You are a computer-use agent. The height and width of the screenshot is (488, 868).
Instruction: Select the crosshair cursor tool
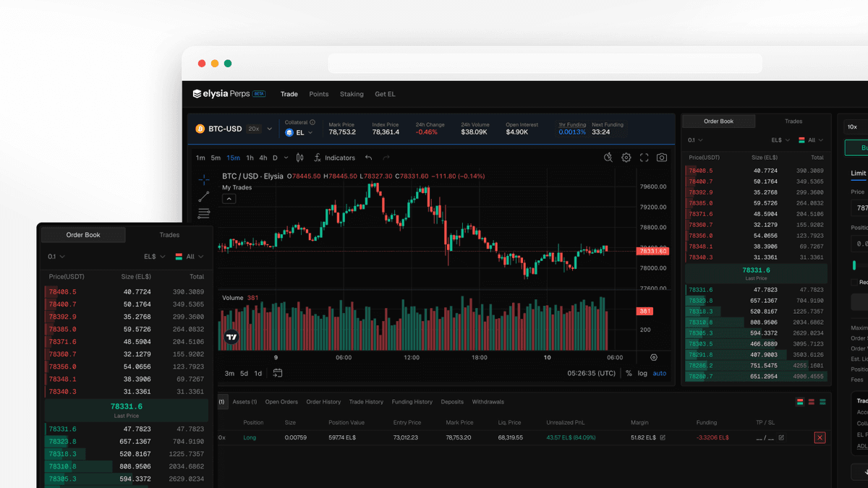(x=204, y=179)
